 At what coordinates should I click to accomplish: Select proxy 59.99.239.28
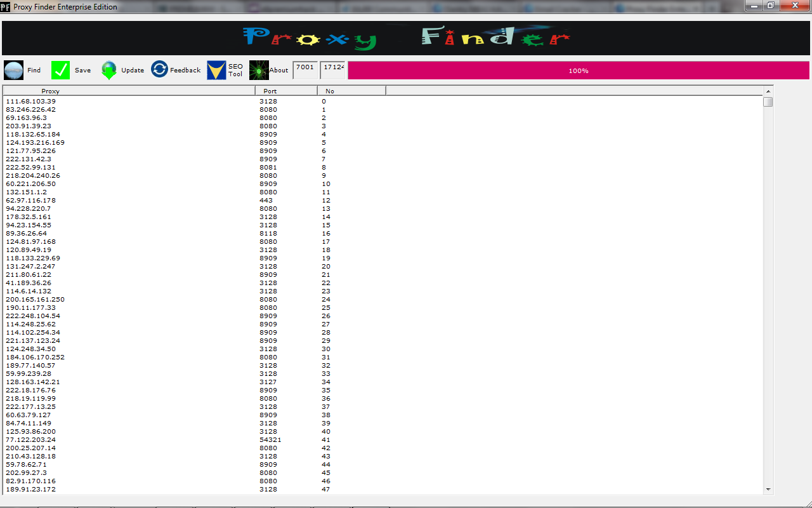[x=29, y=373]
